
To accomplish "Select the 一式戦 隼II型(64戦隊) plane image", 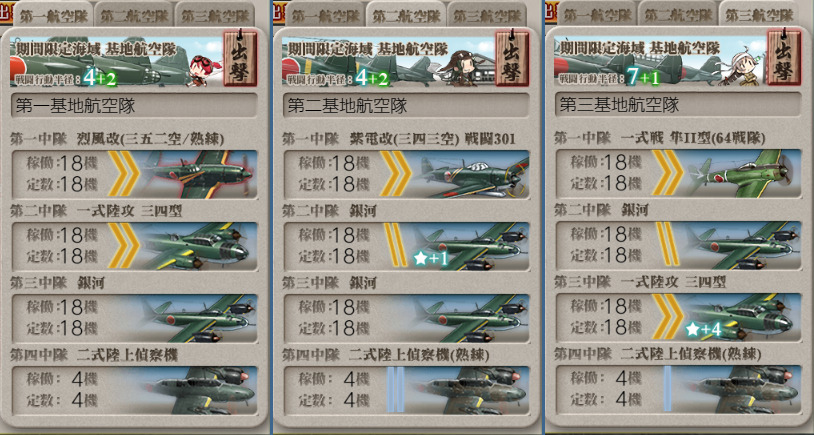I will pyautogui.click(x=742, y=174).
